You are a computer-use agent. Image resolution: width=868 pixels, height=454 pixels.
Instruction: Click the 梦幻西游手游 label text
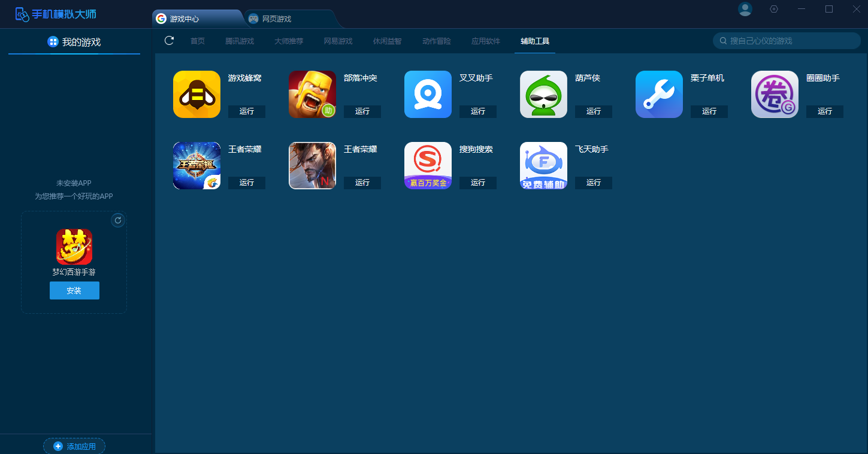[74, 272]
